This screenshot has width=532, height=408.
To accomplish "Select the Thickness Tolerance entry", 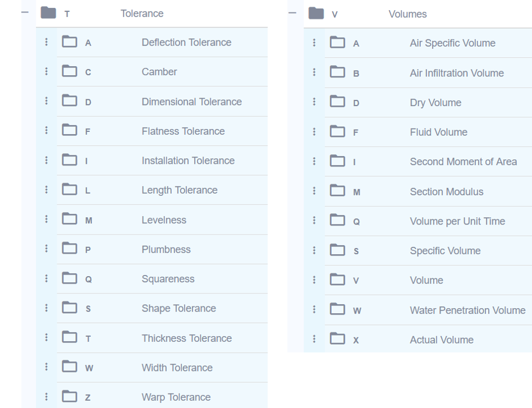I will coord(186,338).
